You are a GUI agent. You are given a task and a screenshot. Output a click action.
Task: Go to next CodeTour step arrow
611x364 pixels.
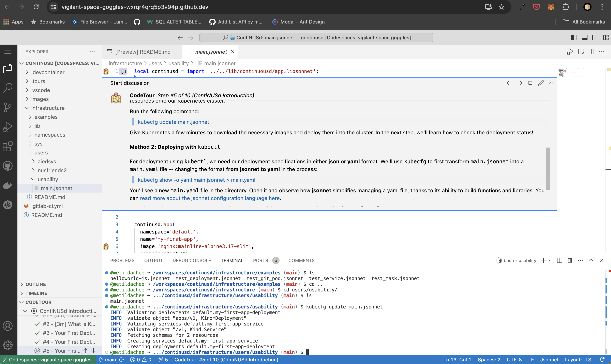point(520,83)
